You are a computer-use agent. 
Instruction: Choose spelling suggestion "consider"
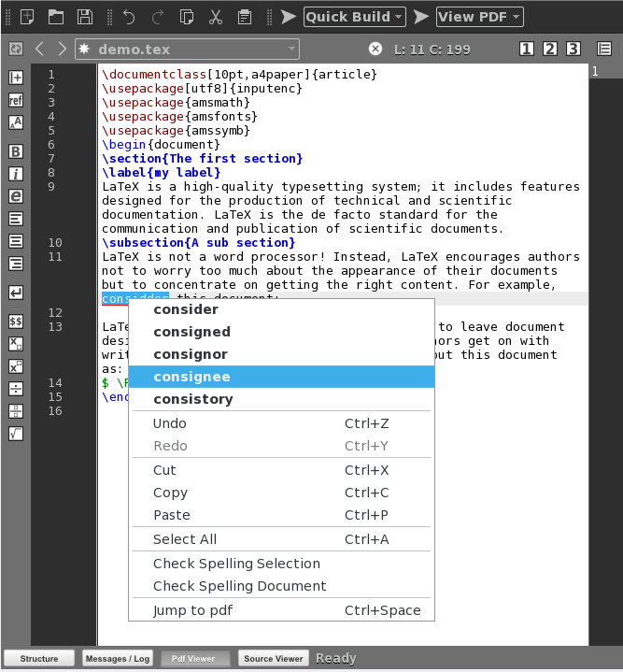click(186, 309)
